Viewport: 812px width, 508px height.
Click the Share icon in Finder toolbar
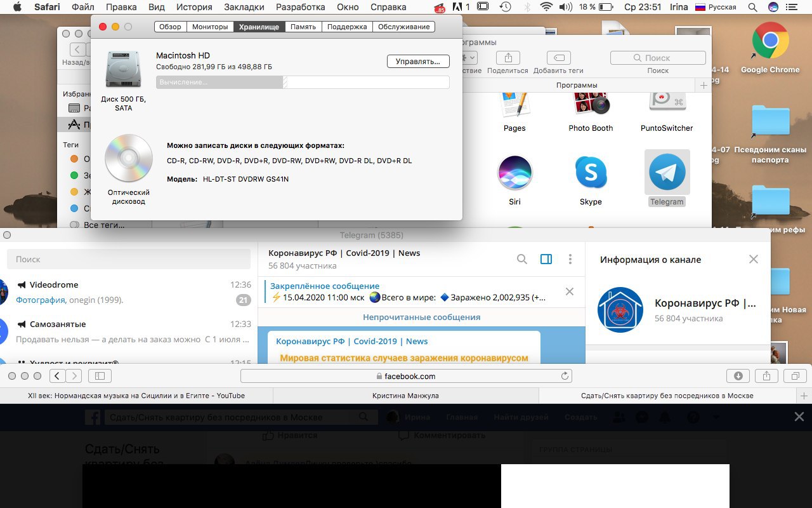508,58
